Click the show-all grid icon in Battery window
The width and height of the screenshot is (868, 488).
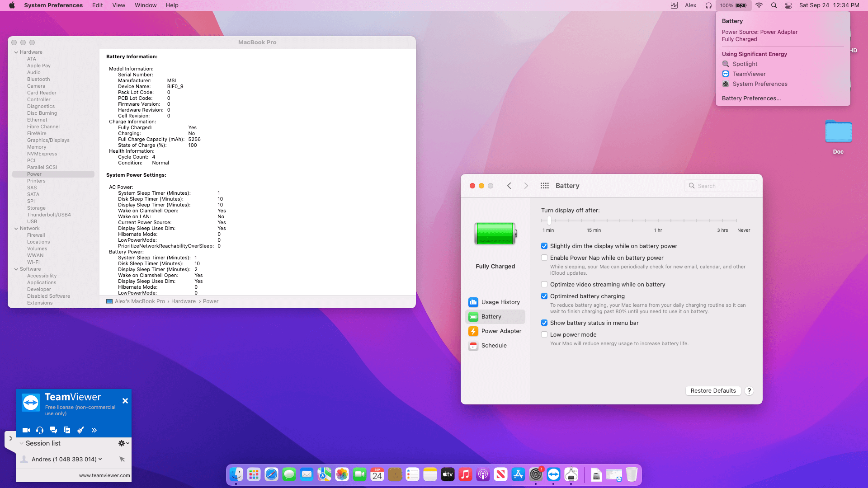[544, 186]
